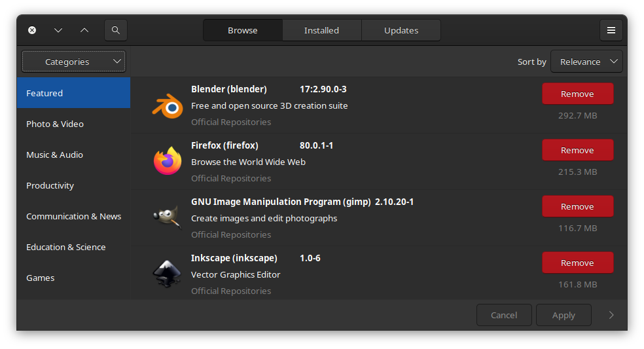Click 'Vector Graphics Editor' description
Viewport: 644px width, 349px height.
(236, 274)
